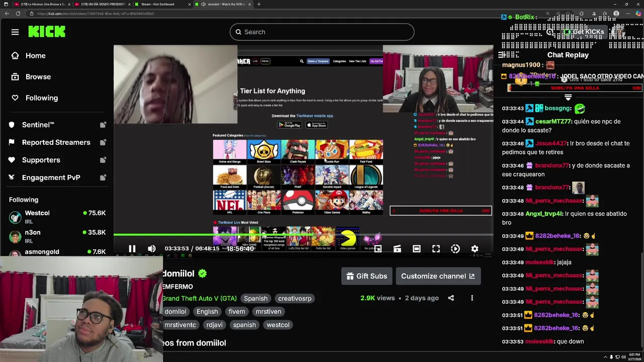The image size is (644, 362).
Task: Click username Angxl_trvp4l in chat
Action: point(544,214)
